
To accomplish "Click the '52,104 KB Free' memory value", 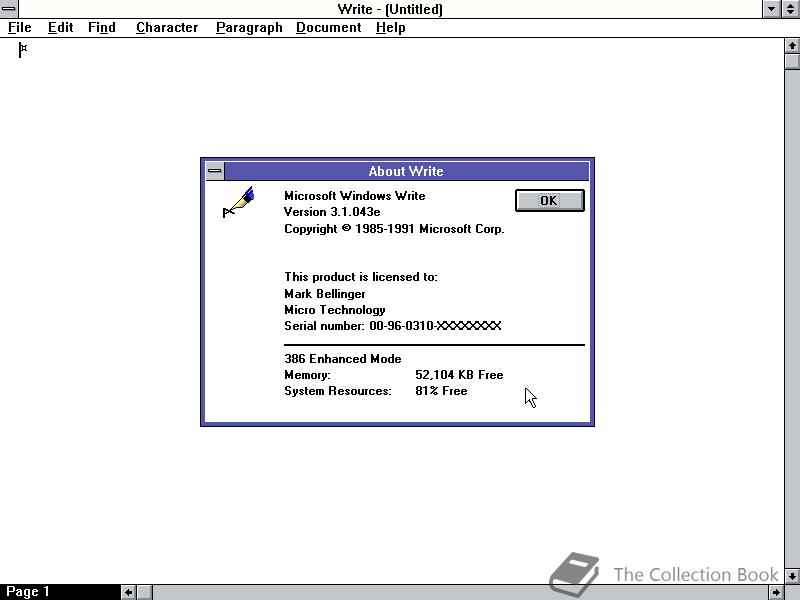I will pos(459,375).
